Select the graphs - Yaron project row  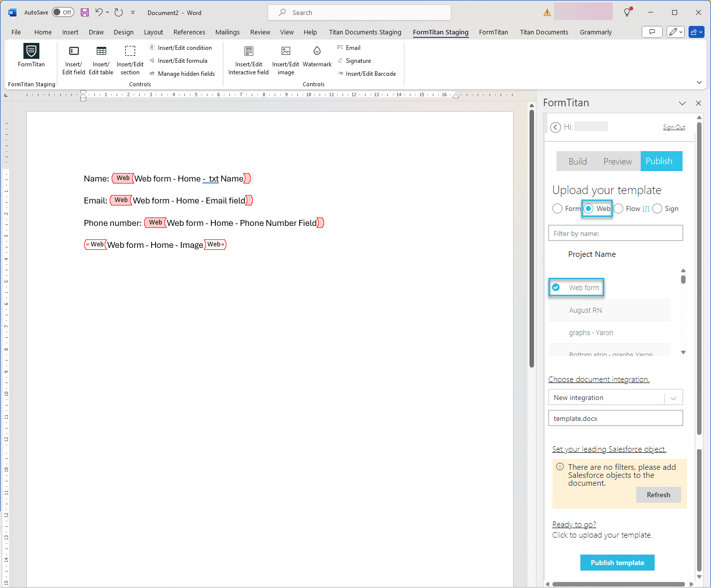coord(609,333)
